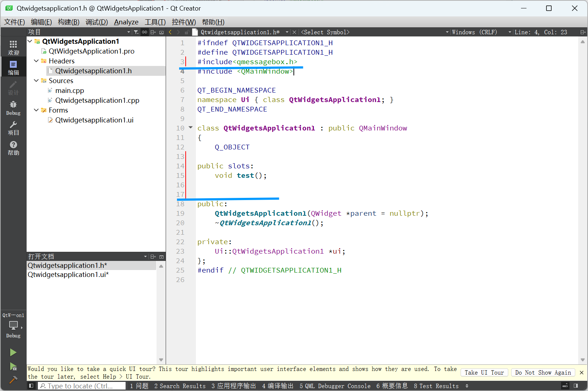Collapse the Forms folder
The width and height of the screenshot is (588, 391).
[36, 110]
